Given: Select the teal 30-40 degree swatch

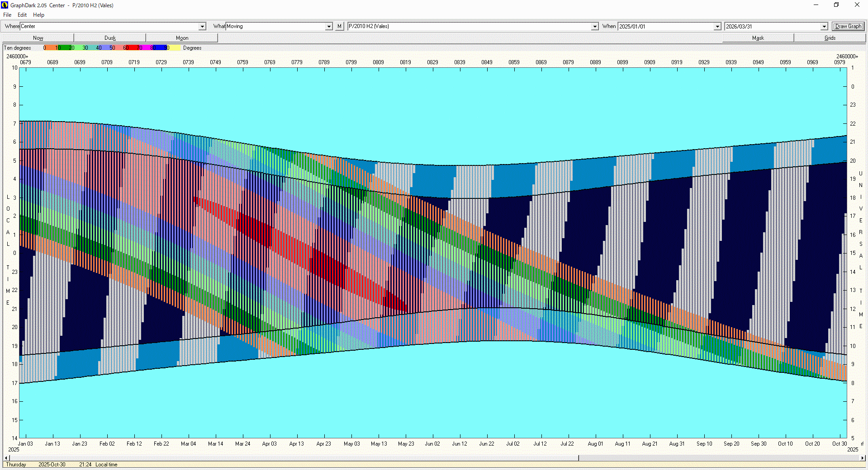Looking at the screenshot, I should 91,48.
